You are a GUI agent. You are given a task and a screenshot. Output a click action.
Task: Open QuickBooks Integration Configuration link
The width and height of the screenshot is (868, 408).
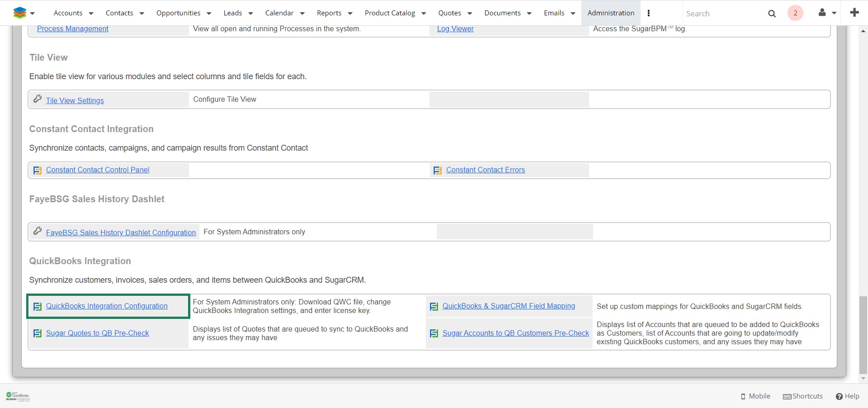click(x=107, y=306)
